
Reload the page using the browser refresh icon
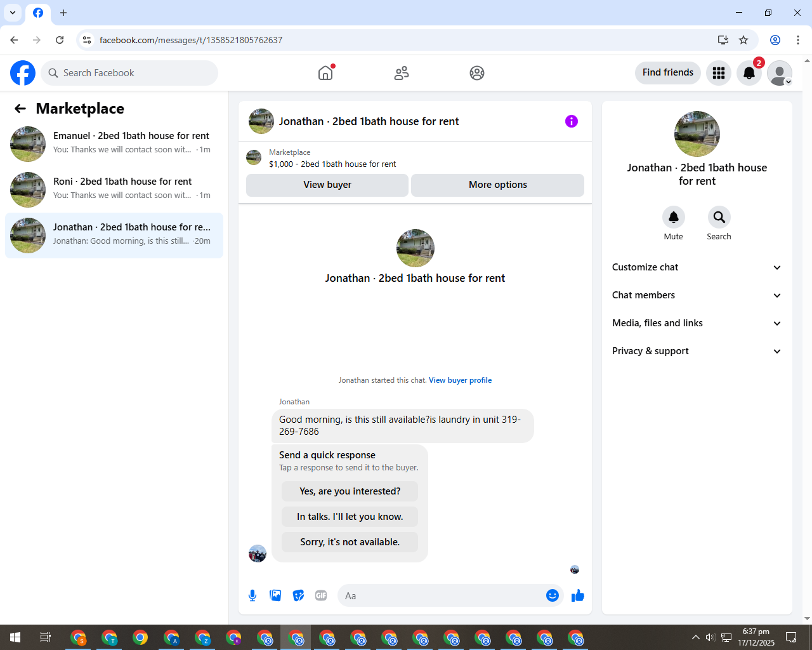click(60, 40)
